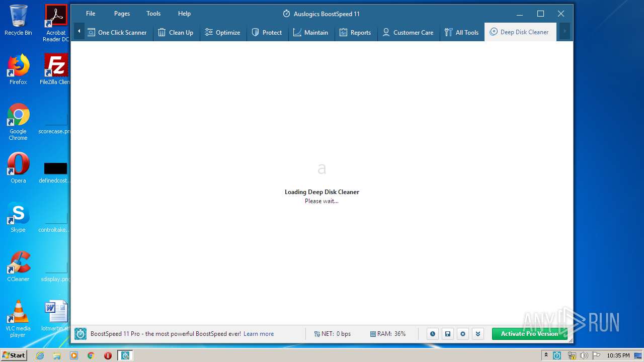This screenshot has height=362, width=644.
Task: Open media player taskbar icon
Action: pyautogui.click(x=74, y=355)
